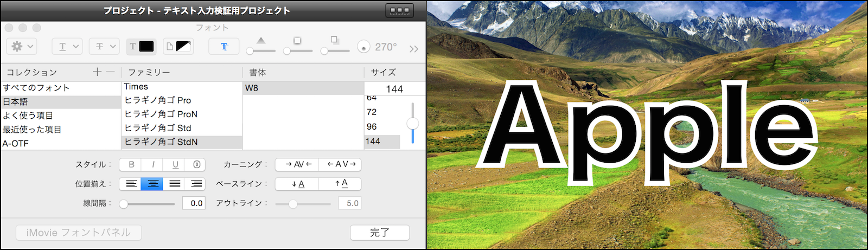
Task: Remove the selected font collection
Action: pyautogui.click(x=110, y=72)
